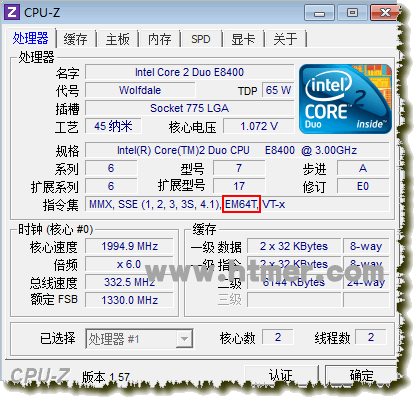Click the 1994.9 MHz core speed field
414x397 pixels.
[x=129, y=246]
